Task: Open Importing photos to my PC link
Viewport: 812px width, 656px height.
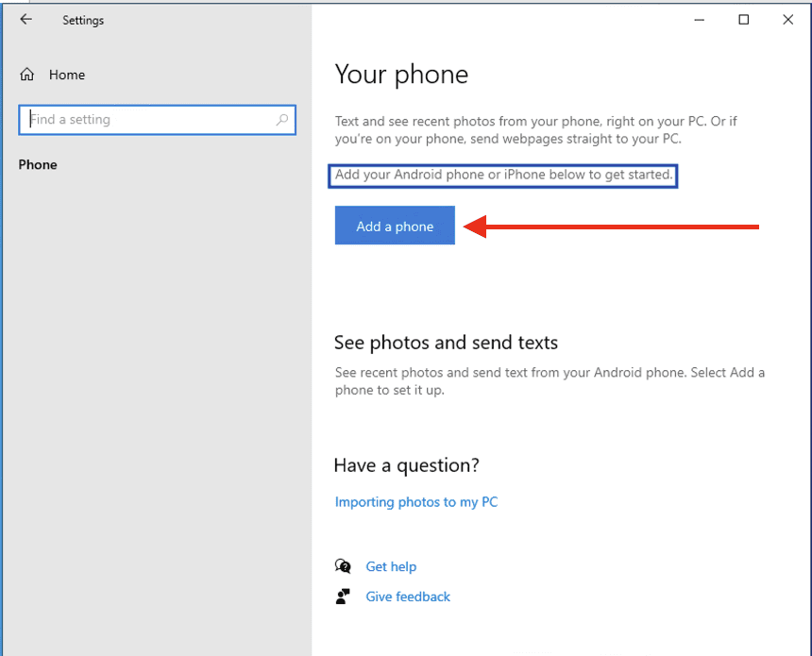Action: click(x=415, y=502)
